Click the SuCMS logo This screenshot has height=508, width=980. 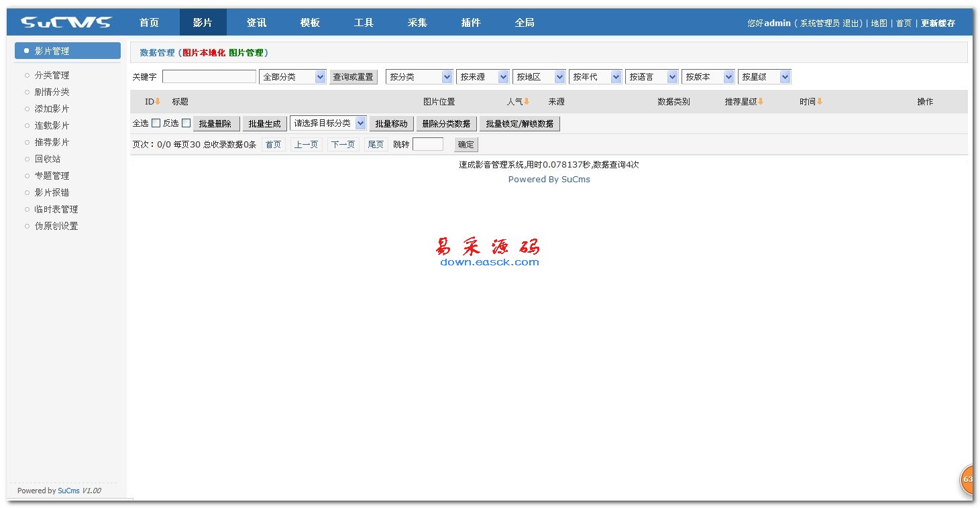coord(66,22)
